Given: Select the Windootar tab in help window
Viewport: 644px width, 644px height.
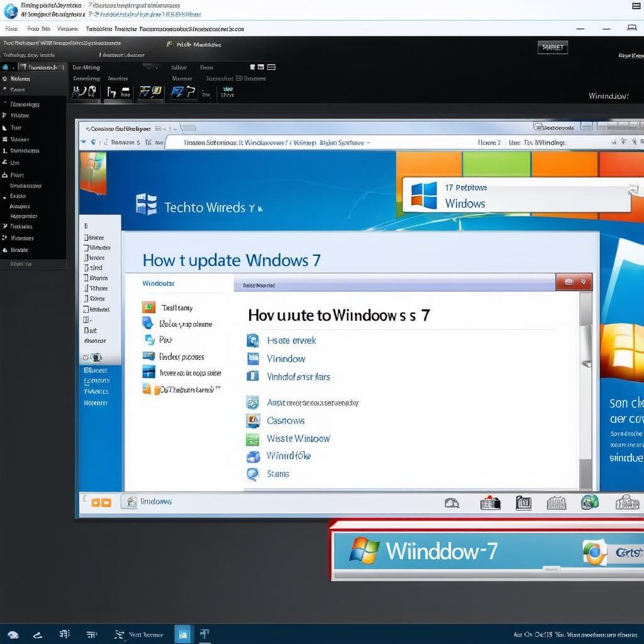Looking at the screenshot, I should coord(158,284).
